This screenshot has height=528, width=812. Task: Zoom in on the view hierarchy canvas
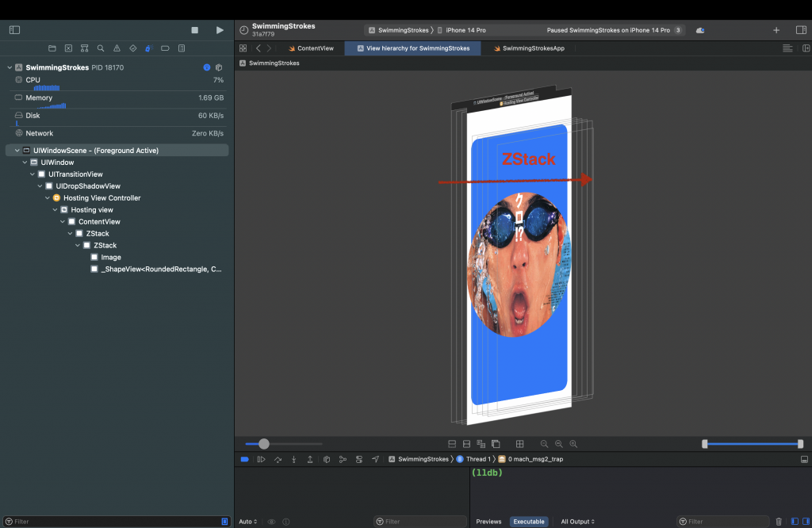point(573,444)
